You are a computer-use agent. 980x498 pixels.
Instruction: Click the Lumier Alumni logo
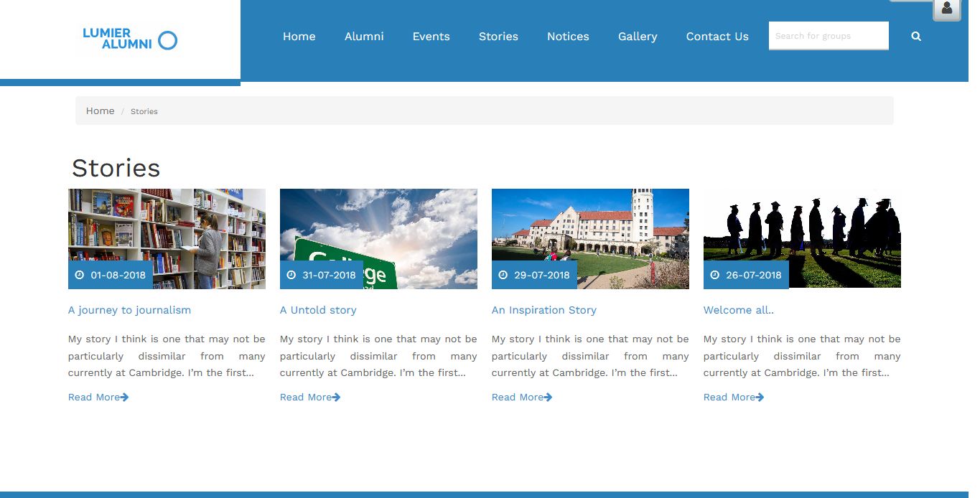(130, 39)
